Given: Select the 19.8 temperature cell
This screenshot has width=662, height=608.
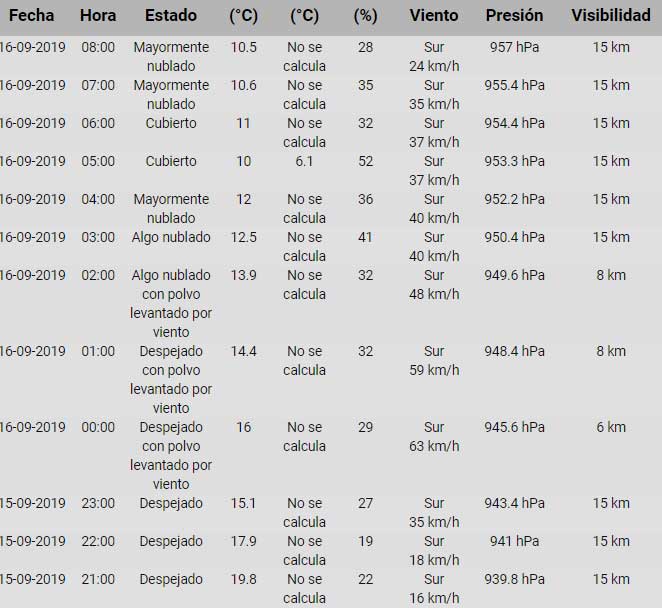Looking at the screenshot, I should (244, 579).
